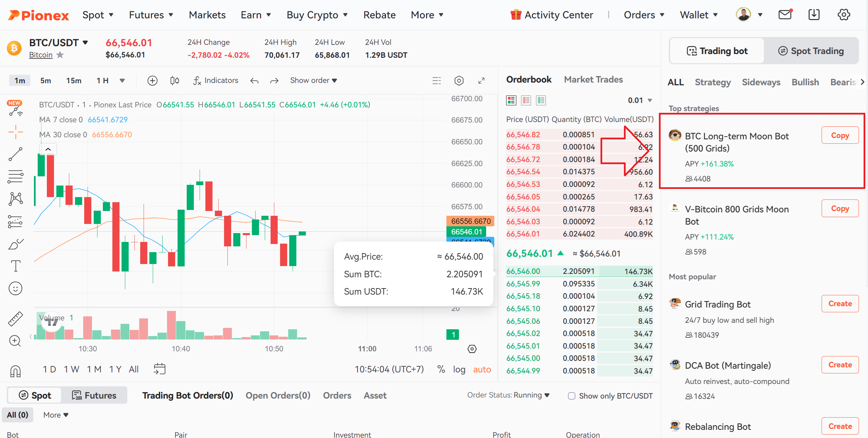
Task: Expand the Buy Crypto dropdown
Action: click(317, 15)
